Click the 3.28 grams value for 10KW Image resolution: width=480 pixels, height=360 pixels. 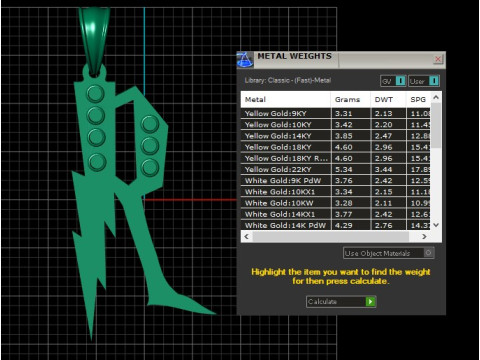[344, 203]
